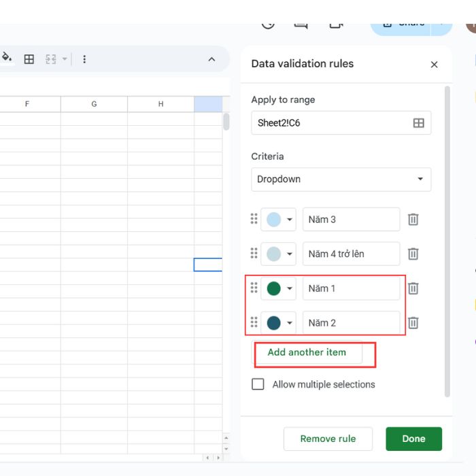Delete the Năm 4 trở lên item

click(x=413, y=254)
